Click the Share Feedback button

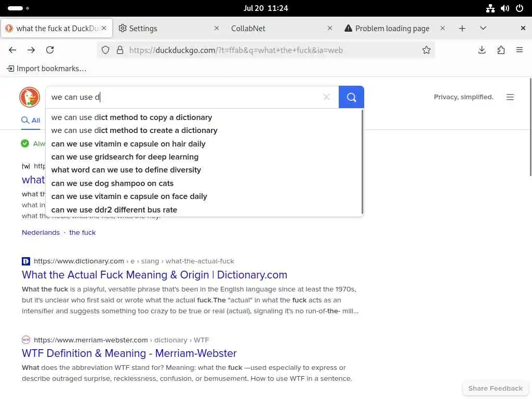pyautogui.click(x=495, y=389)
